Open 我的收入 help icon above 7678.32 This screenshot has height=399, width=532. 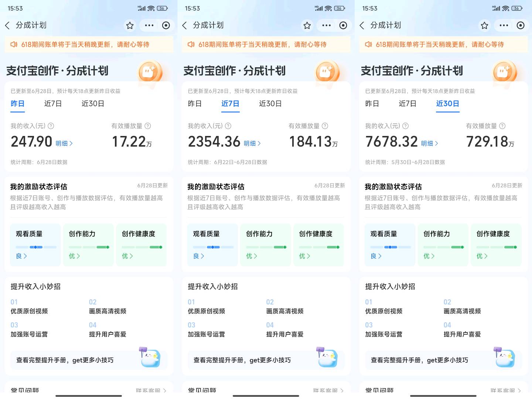point(406,126)
